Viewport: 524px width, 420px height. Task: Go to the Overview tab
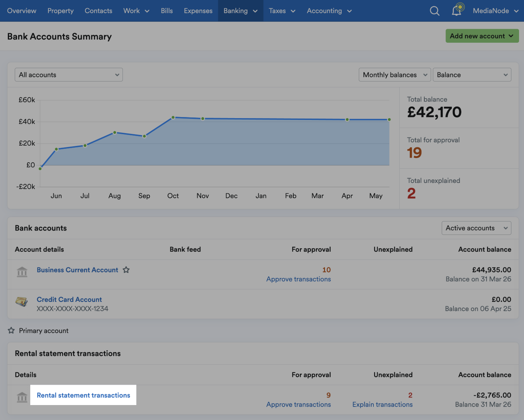tap(22, 11)
